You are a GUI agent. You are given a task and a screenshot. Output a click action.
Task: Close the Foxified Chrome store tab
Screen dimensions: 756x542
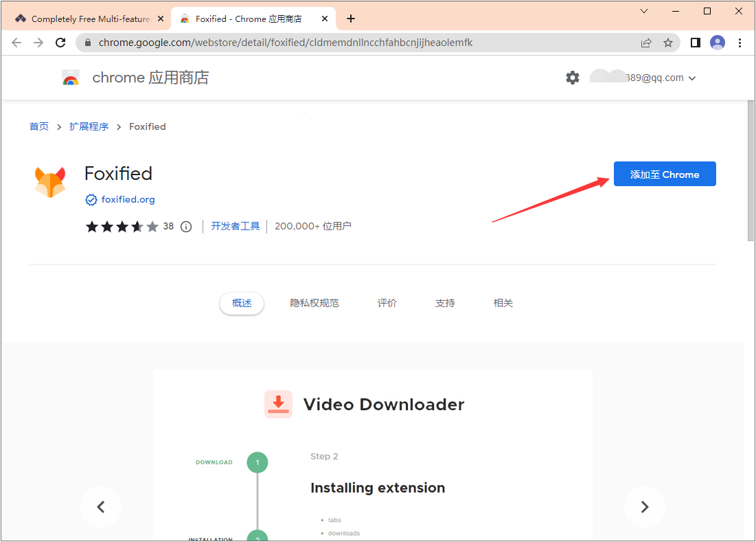325,19
